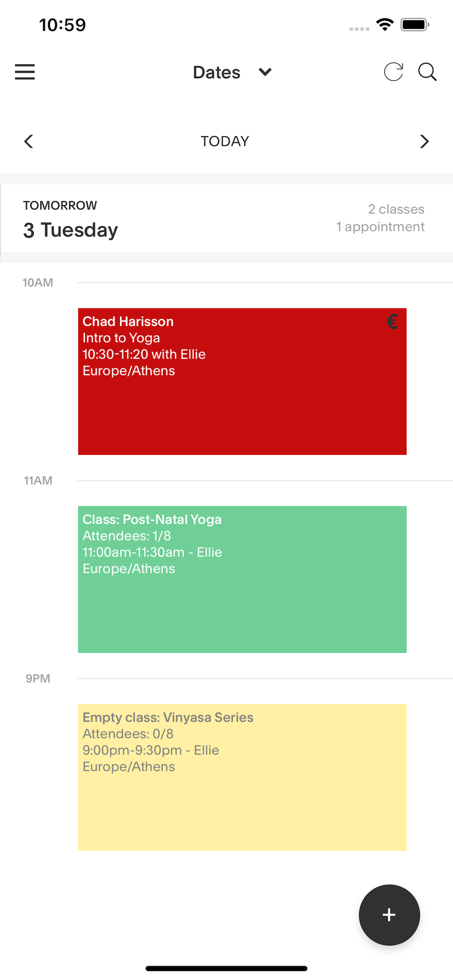The height and width of the screenshot is (980, 453).
Task: Open Empty class Vinyasa Series block
Action: (x=242, y=777)
